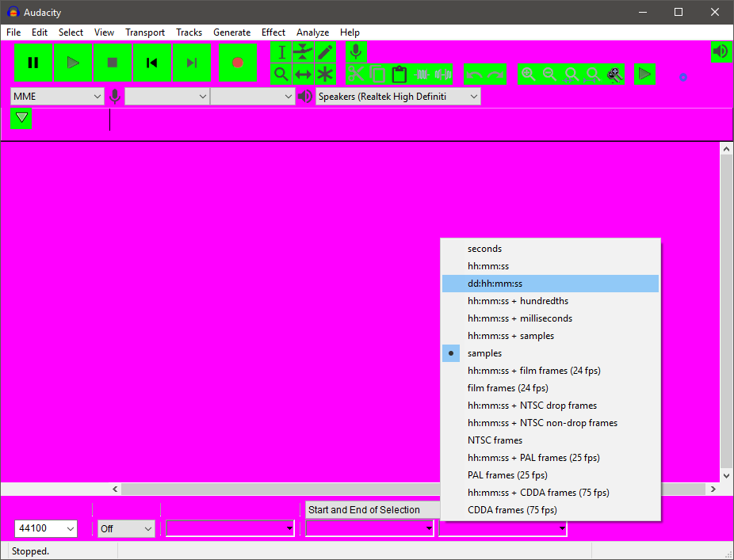734x560 pixels.
Task: Open the Select menu
Action: [x=71, y=32]
